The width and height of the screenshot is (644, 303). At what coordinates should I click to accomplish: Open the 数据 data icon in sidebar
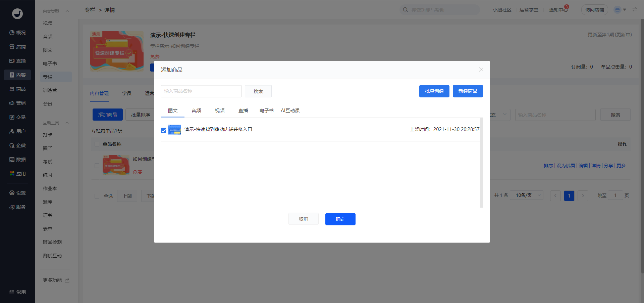click(x=12, y=160)
